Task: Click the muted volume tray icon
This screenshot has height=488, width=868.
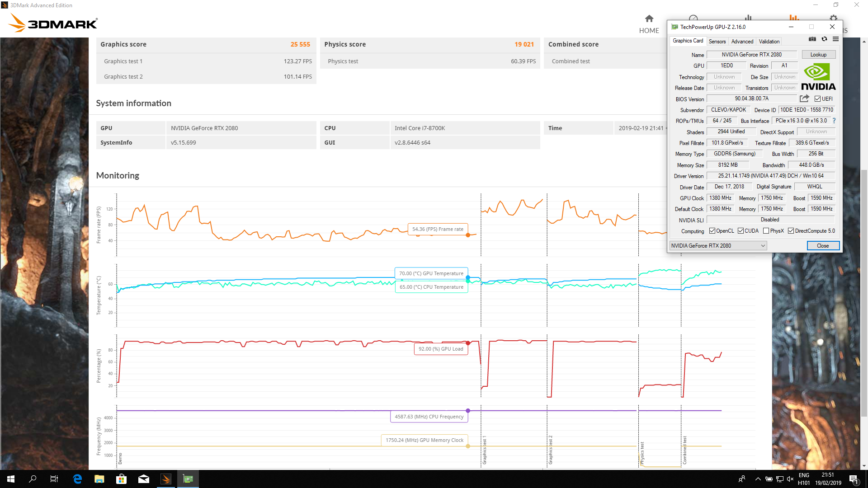Action: (790, 479)
